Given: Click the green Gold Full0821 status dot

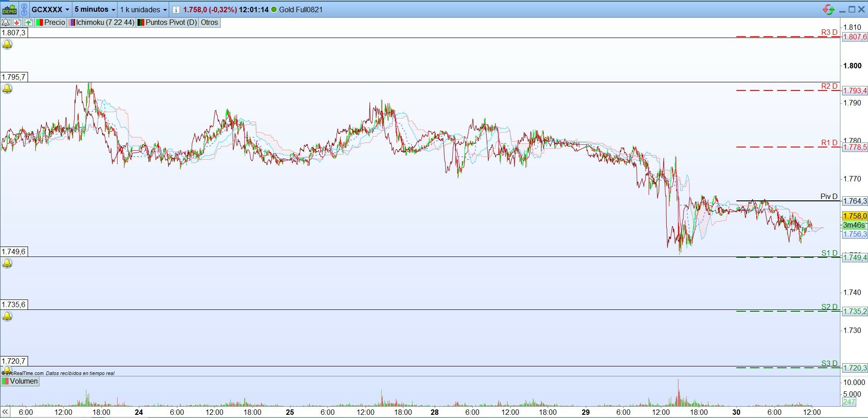Looking at the screenshot, I should (274, 9).
